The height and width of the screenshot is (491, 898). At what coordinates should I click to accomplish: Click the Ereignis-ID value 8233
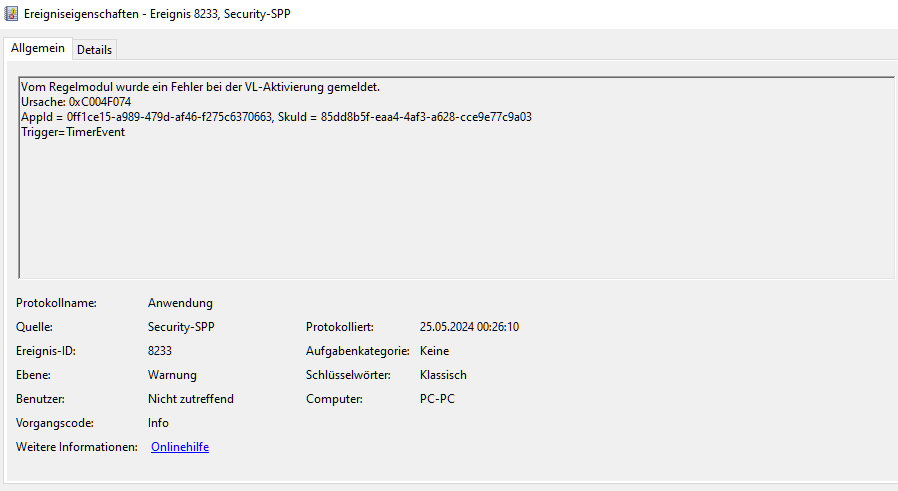pos(160,351)
